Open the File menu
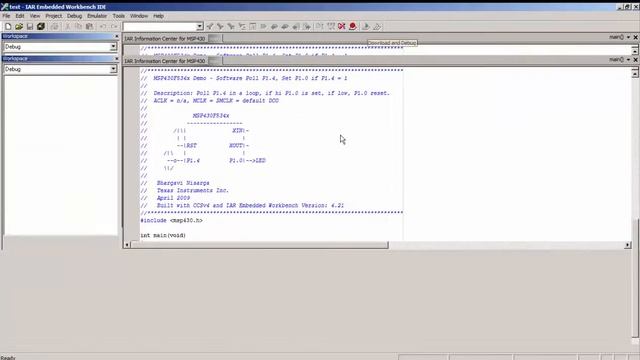640x360 pixels. coord(6,16)
